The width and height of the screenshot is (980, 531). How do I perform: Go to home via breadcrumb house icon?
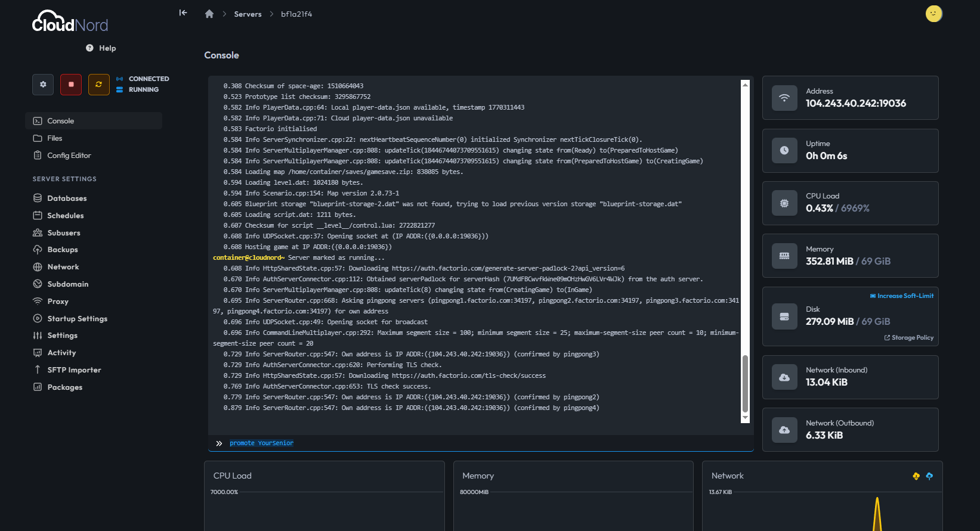[209, 14]
